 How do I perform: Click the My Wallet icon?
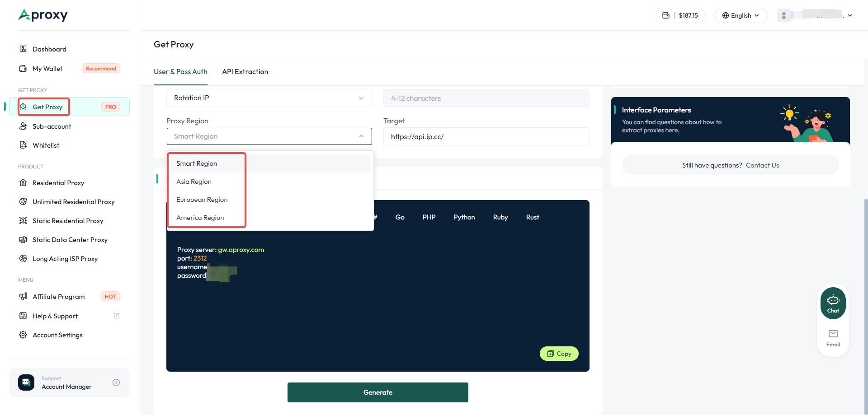tap(23, 69)
